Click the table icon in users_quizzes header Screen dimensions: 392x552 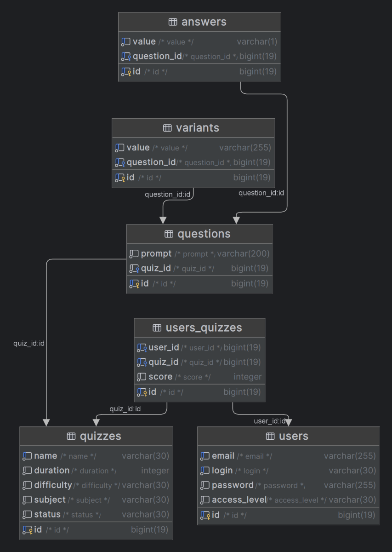point(157,328)
